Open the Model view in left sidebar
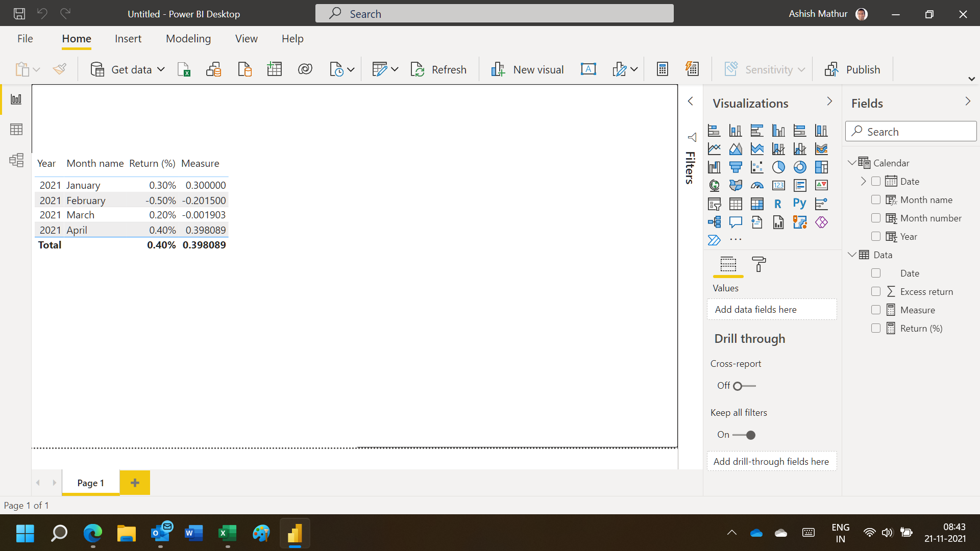980x551 pixels. pyautogui.click(x=16, y=160)
